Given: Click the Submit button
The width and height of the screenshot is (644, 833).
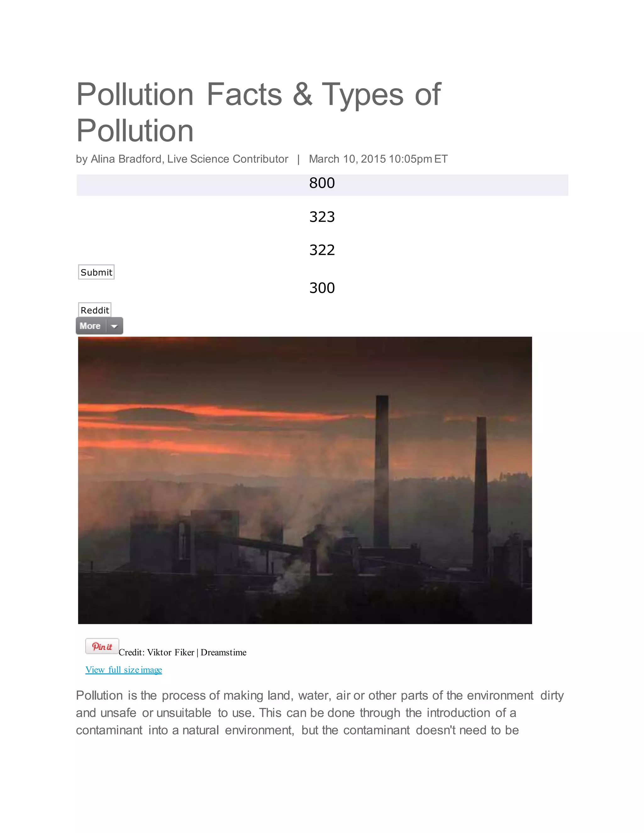Looking at the screenshot, I should coord(96,272).
